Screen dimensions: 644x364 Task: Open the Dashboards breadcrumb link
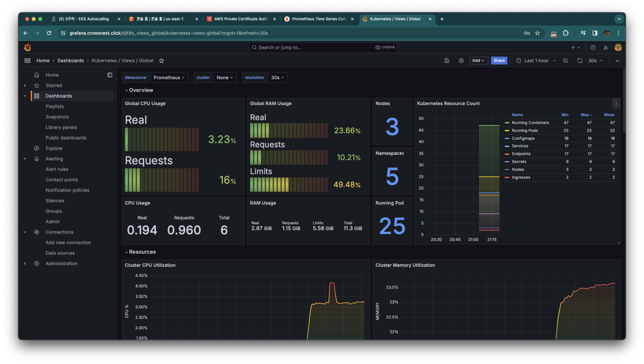click(x=70, y=61)
